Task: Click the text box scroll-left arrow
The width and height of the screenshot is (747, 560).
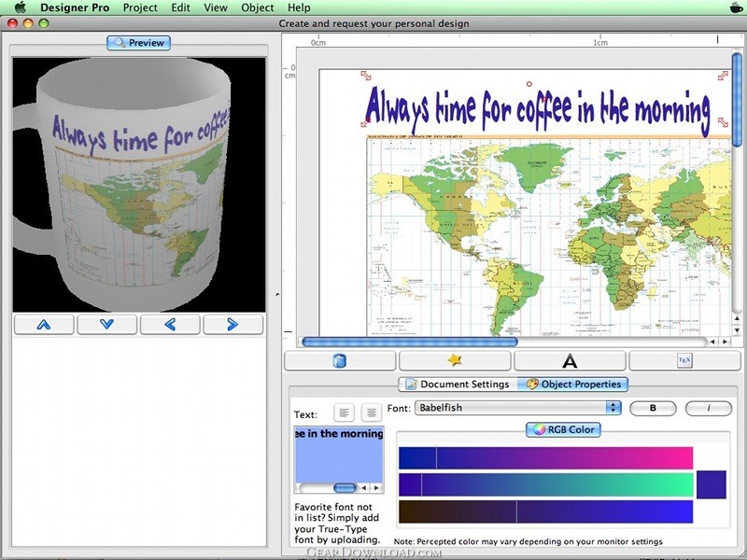Action: coord(364,487)
